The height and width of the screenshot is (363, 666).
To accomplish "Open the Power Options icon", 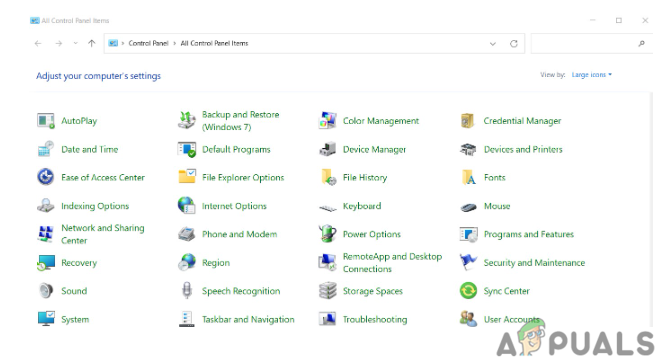I will pos(327,234).
